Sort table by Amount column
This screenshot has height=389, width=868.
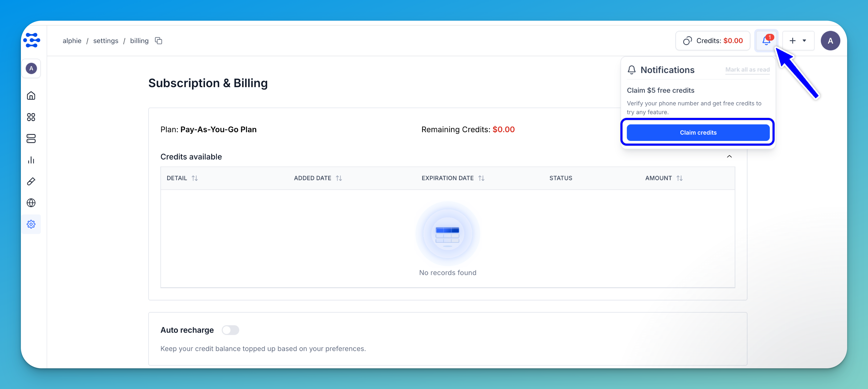pyautogui.click(x=679, y=178)
